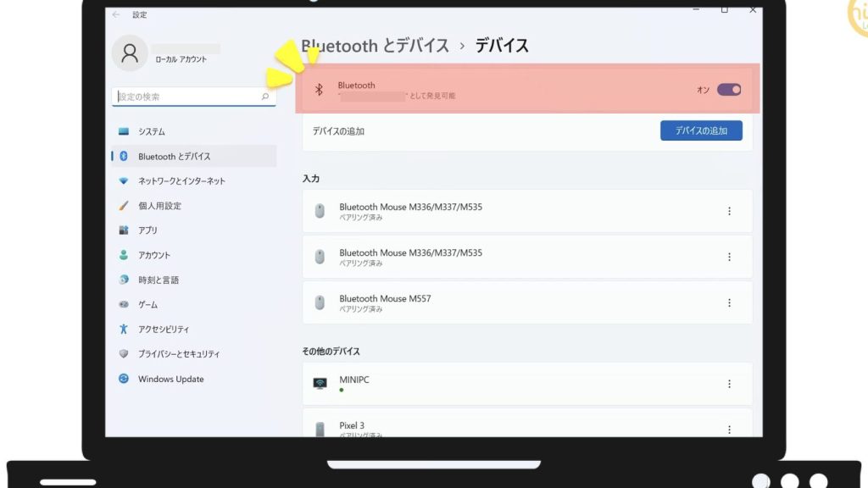
Task: Open システム in the settings sidebar
Action: (194, 131)
